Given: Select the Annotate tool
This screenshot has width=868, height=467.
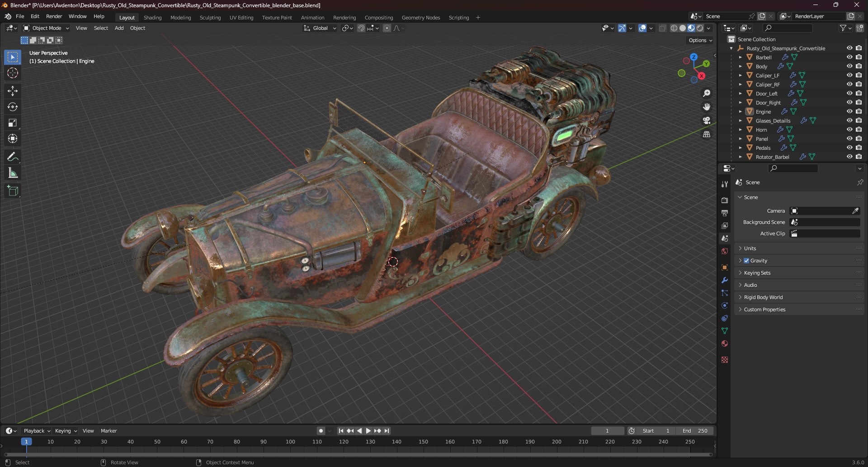Looking at the screenshot, I should [13, 157].
